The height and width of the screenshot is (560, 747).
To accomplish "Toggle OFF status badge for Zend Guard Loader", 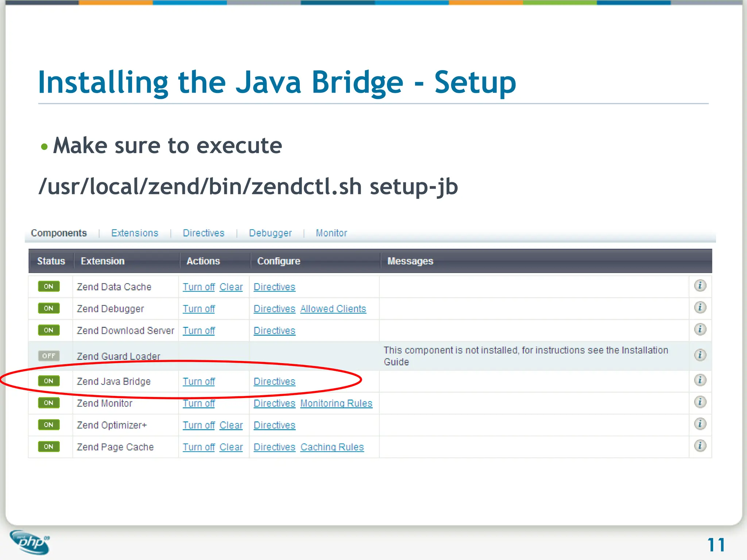I will [x=49, y=356].
